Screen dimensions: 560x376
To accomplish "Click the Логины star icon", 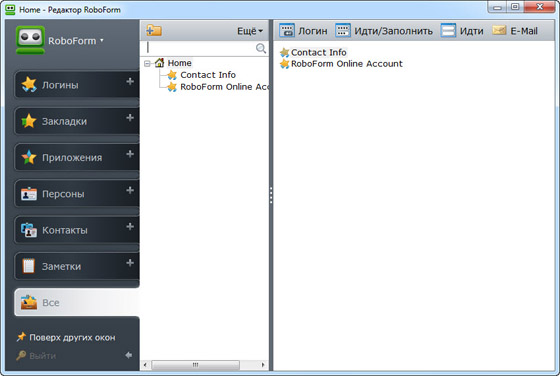I will (29, 85).
